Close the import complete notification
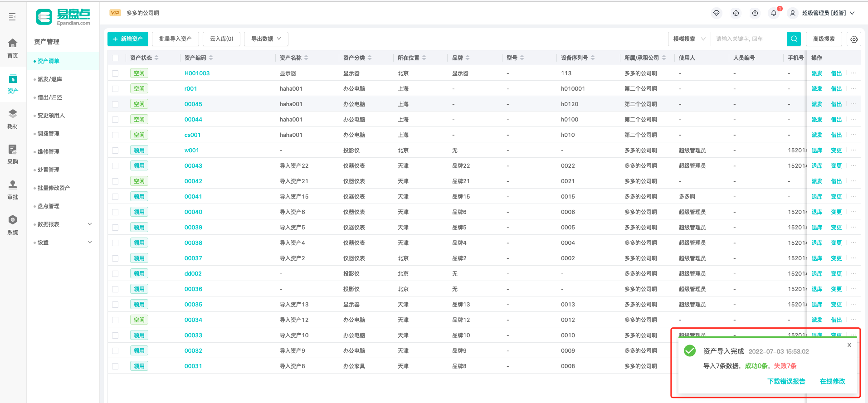Screen dimensions: 868x403 [x=849, y=345]
